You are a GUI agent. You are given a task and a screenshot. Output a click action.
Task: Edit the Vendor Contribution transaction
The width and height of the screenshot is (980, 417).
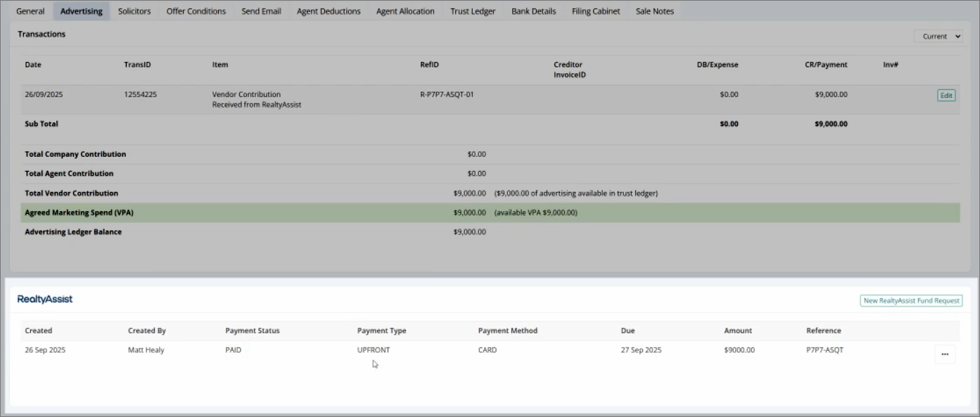point(946,95)
